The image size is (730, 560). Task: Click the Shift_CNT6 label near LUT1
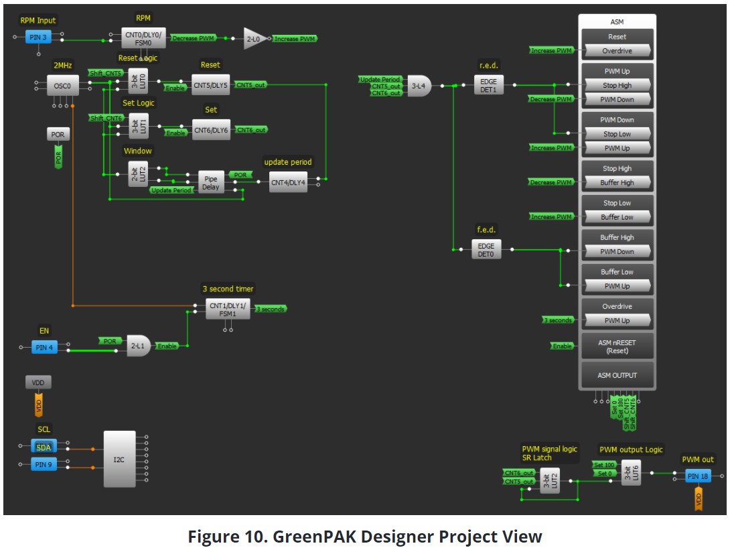click(106, 118)
